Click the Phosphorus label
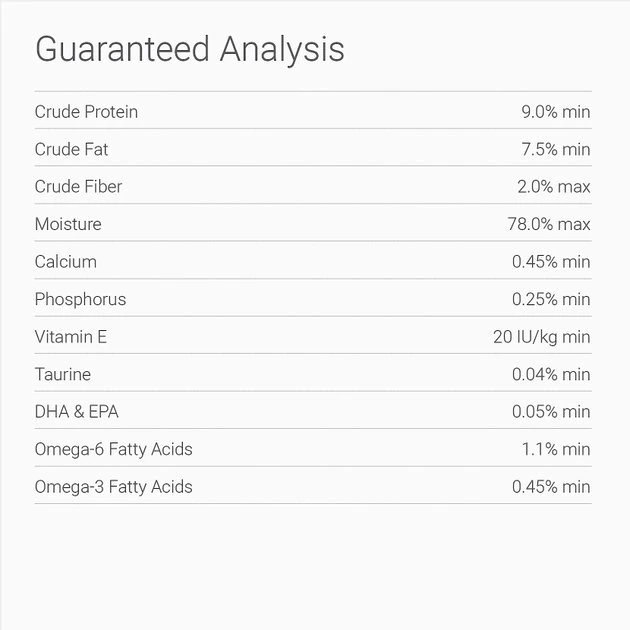The height and width of the screenshot is (630, 630). click(x=80, y=299)
